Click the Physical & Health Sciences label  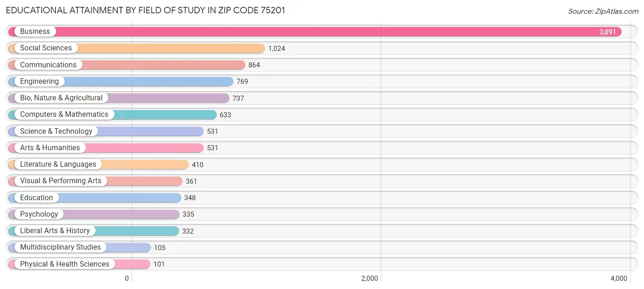pyautogui.click(x=65, y=264)
